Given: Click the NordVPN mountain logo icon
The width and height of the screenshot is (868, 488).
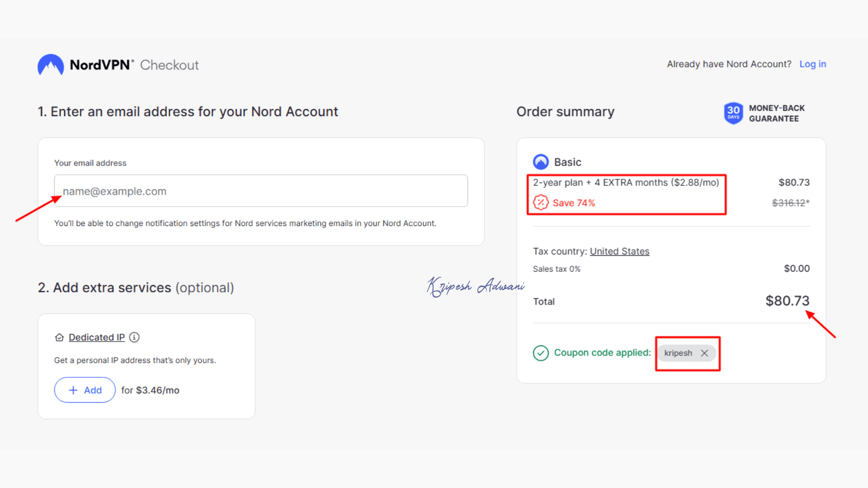Looking at the screenshot, I should (x=51, y=65).
